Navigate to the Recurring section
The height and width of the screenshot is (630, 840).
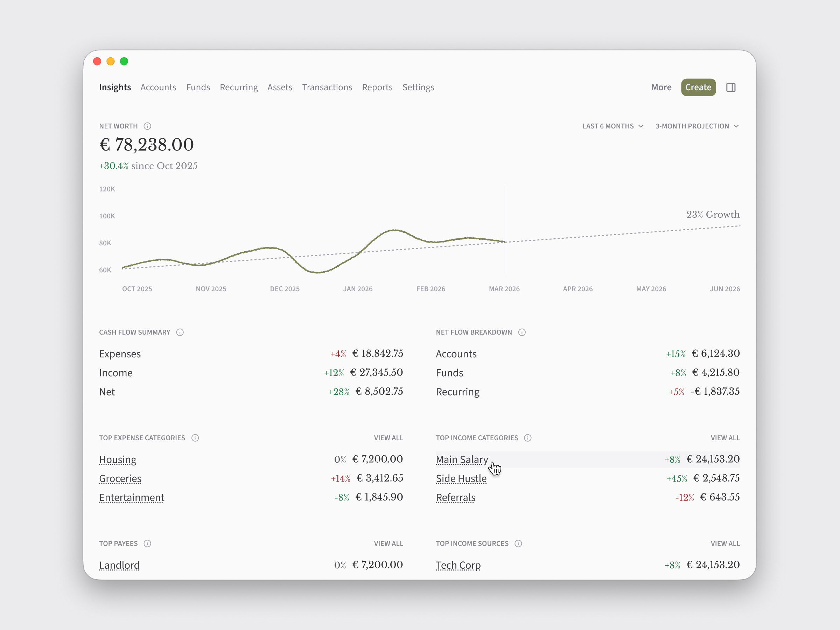point(238,87)
